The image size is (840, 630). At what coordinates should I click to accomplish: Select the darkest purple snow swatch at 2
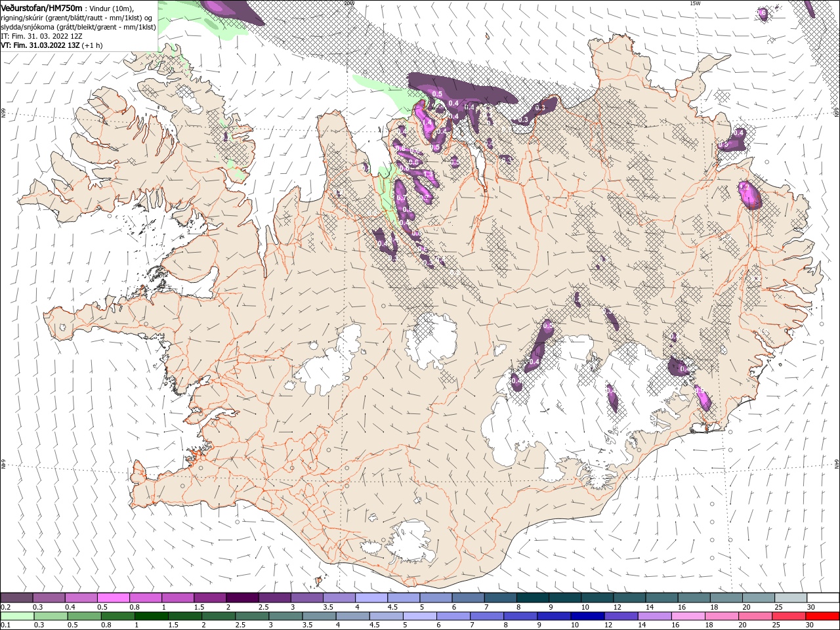[241, 597]
